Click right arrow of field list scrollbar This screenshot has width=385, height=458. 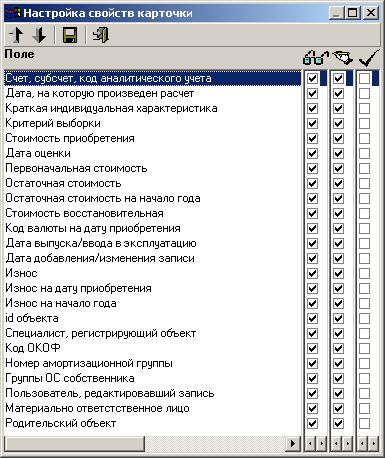tap(294, 444)
